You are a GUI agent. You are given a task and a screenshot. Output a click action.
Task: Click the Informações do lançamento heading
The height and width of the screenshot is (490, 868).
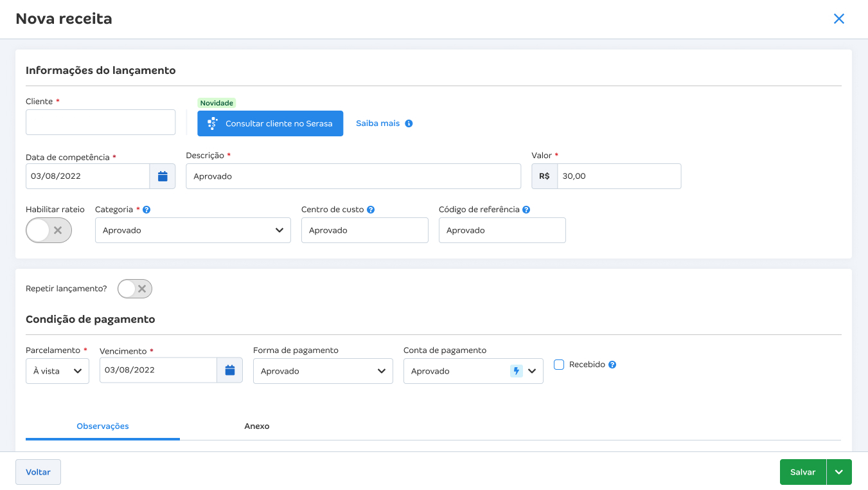tap(101, 71)
